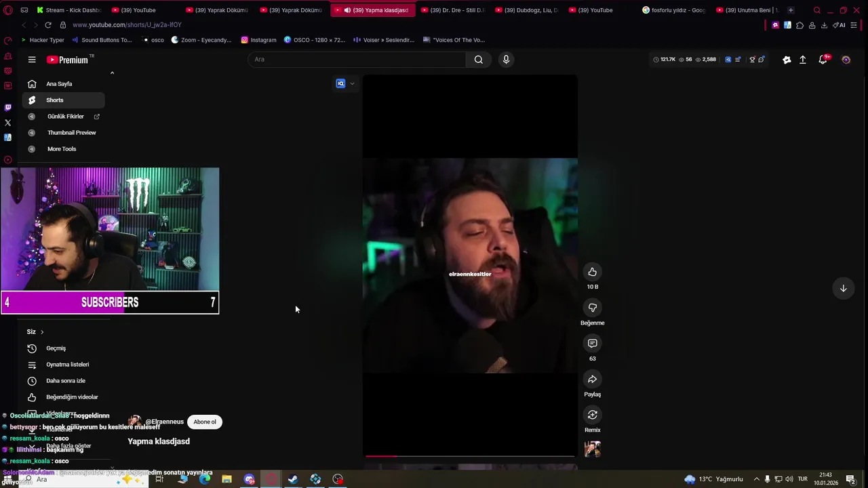868x488 pixels.
Task: Reload the page in the browser
Action: pyautogui.click(x=47, y=25)
